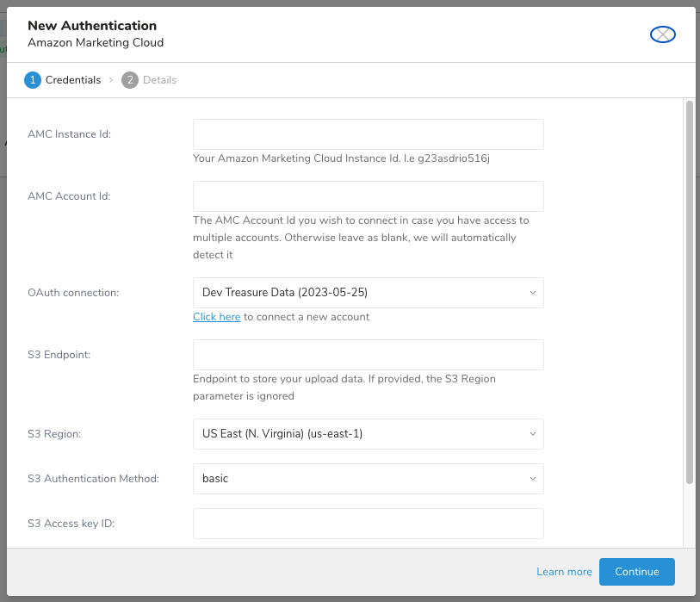Focus the AMC Instance Id field
The height and width of the screenshot is (602, 700).
368,134
